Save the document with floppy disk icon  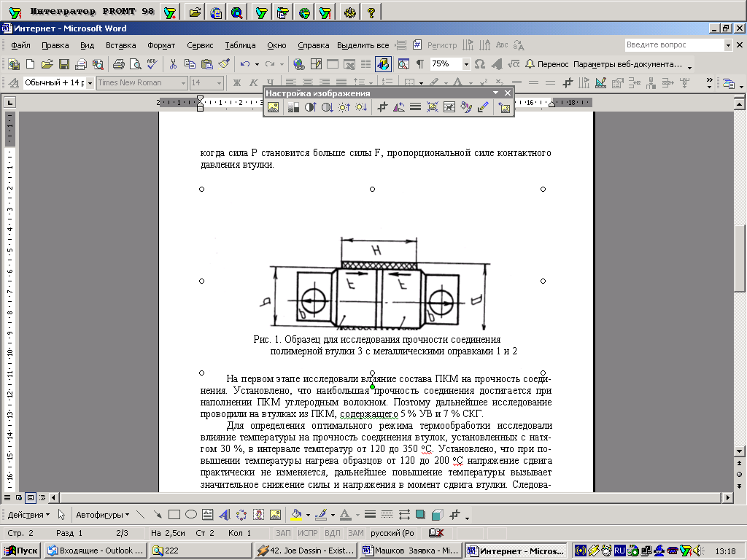pyautogui.click(x=64, y=64)
